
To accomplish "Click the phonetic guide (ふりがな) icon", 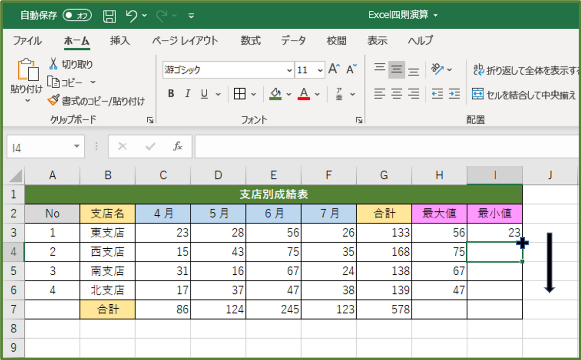I will click(x=339, y=94).
